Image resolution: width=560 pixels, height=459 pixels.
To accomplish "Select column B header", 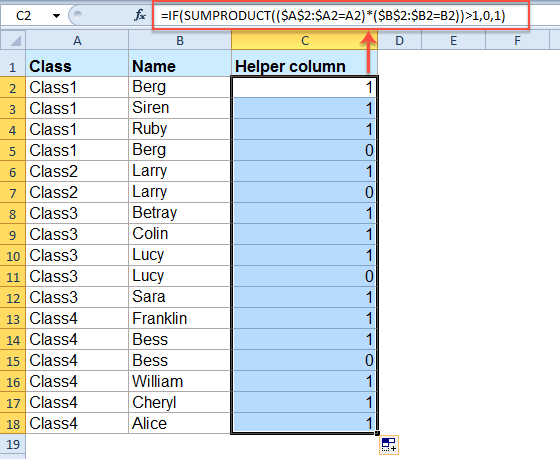I will click(180, 40).
